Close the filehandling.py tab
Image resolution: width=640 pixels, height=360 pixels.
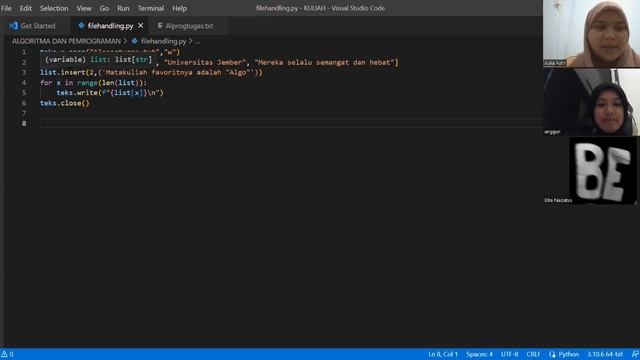[140, 26]
